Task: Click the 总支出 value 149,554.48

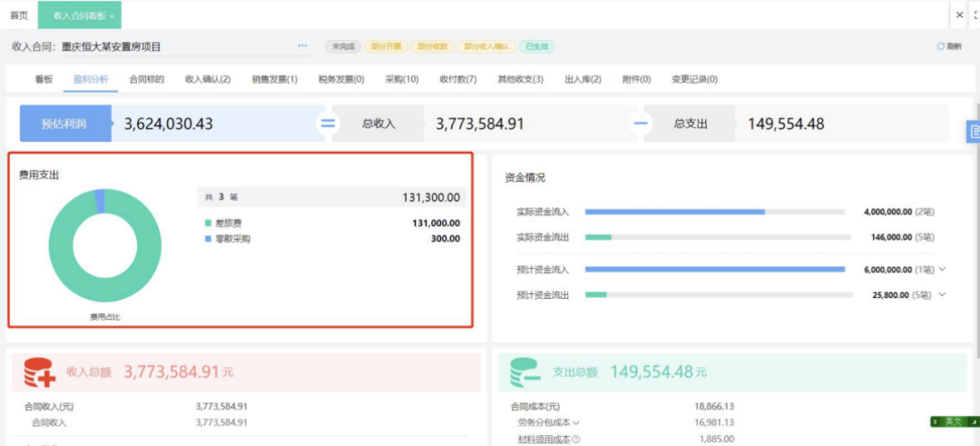Action: coord(786,124)
